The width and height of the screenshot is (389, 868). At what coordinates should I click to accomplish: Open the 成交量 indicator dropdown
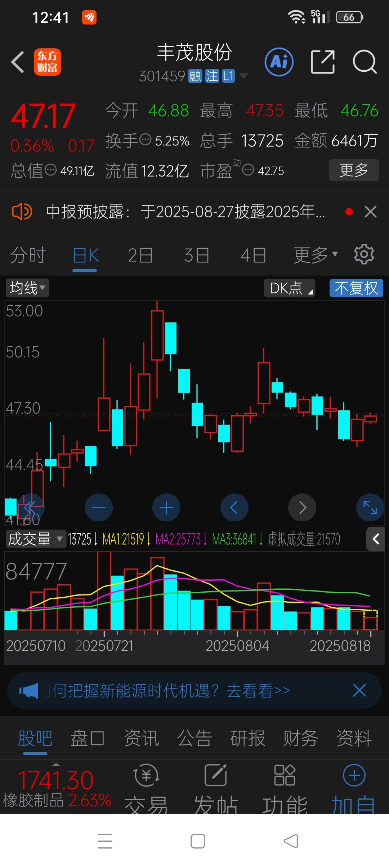coord(36,539)
